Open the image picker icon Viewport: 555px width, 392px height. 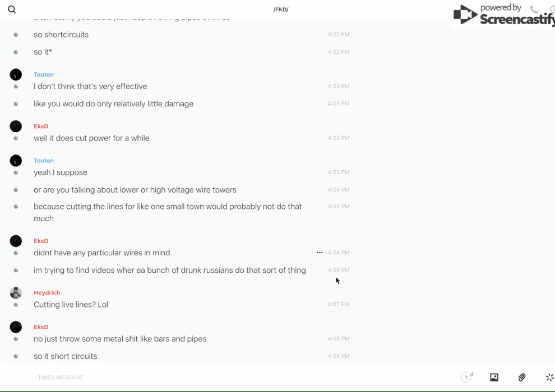tap(494, 377)
